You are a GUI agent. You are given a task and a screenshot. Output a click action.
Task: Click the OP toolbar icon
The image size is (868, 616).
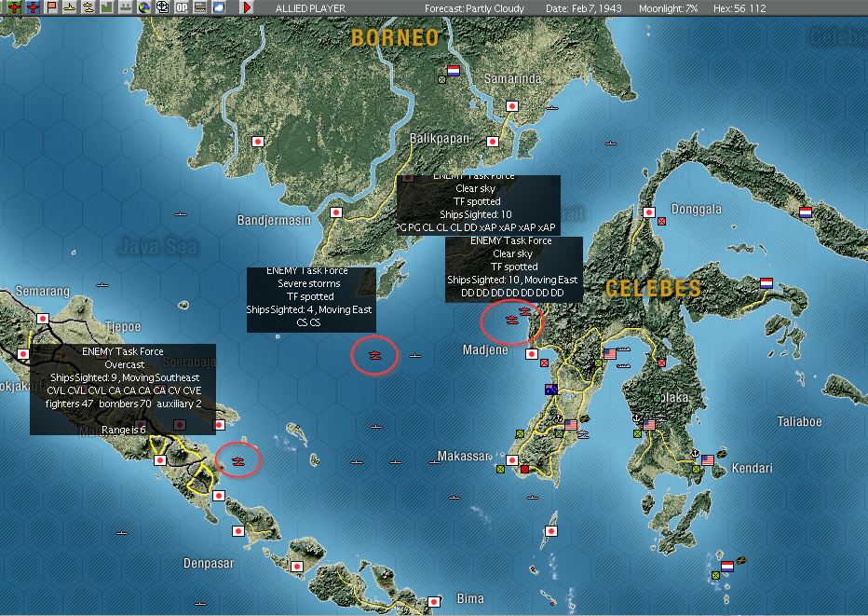point(182,7)
